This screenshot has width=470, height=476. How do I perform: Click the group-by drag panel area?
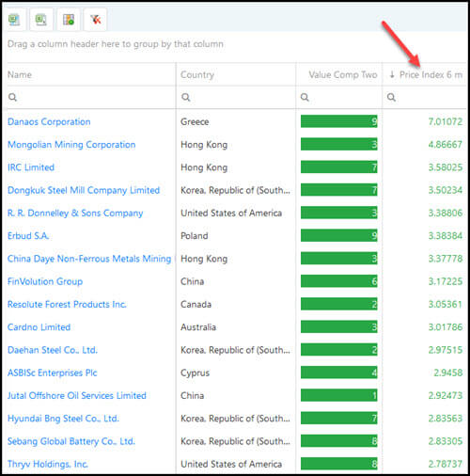click(235, 44)
